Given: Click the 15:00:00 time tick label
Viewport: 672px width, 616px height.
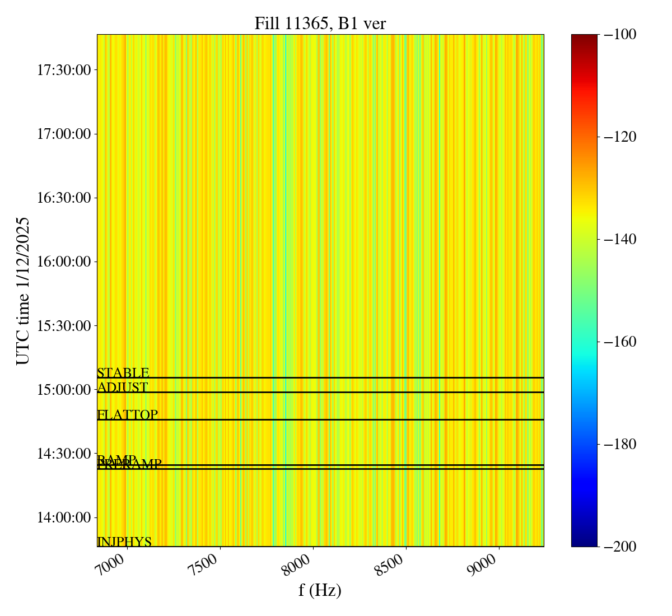Looking at the screenshot, I should point(64,389).
